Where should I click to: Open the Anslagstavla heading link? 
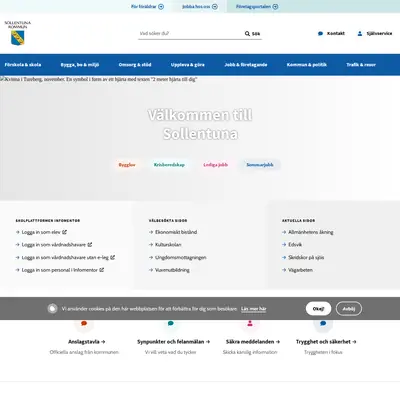87,342
